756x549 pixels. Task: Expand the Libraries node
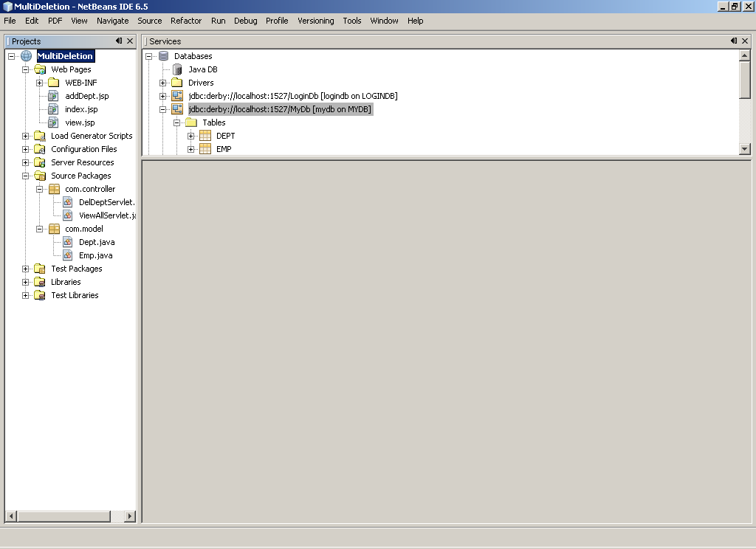tap(24, 281)
